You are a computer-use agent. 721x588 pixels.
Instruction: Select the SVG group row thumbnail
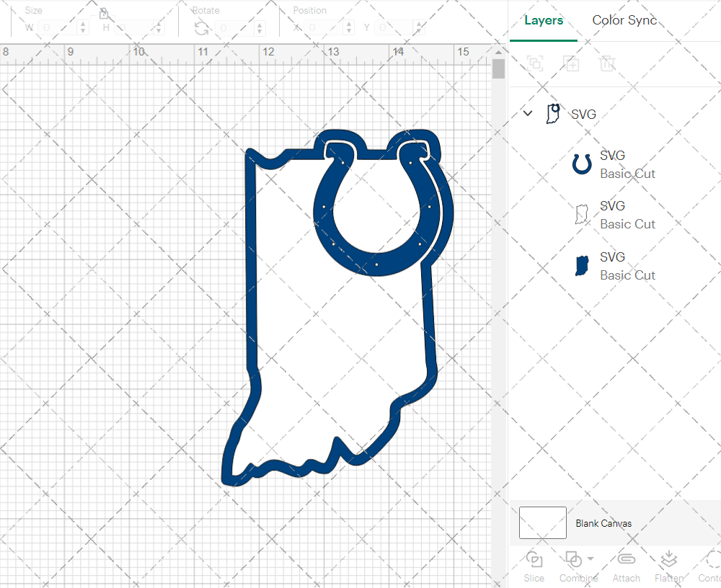pos(553,114)
